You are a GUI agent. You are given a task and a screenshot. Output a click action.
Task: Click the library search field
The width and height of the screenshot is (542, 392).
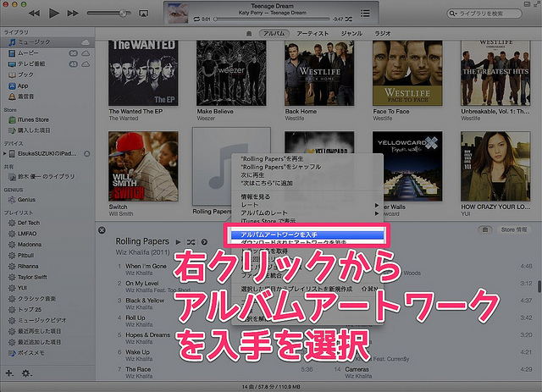[x=484, y=14]
